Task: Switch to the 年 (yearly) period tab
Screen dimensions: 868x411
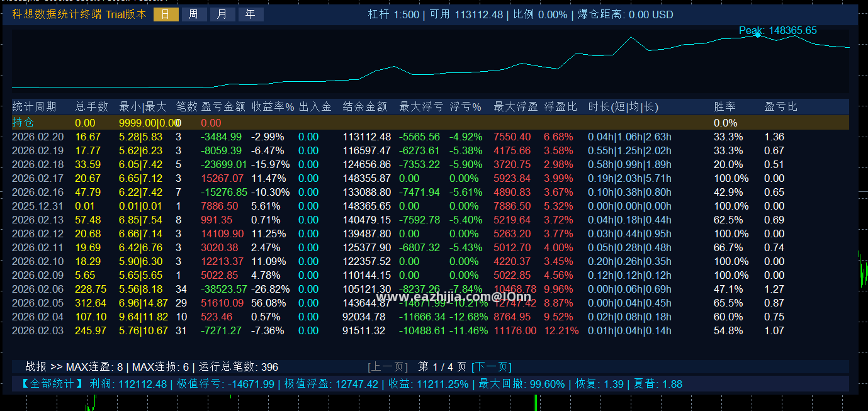Action: [251, 14]
